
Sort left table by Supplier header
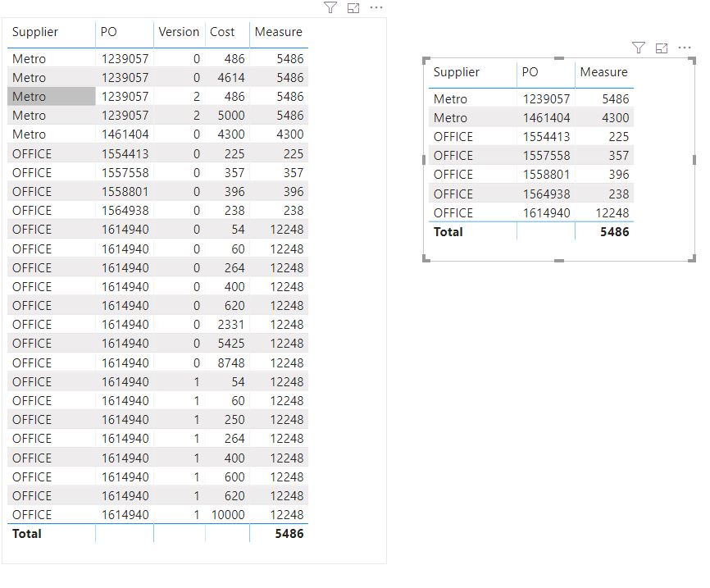click(35, 32)
